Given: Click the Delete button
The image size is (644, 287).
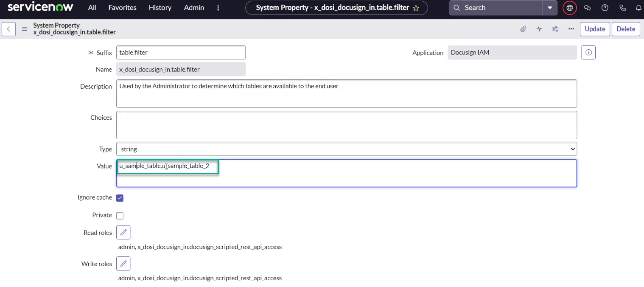Looking at the screenshot, I should [x=626, y=29].
